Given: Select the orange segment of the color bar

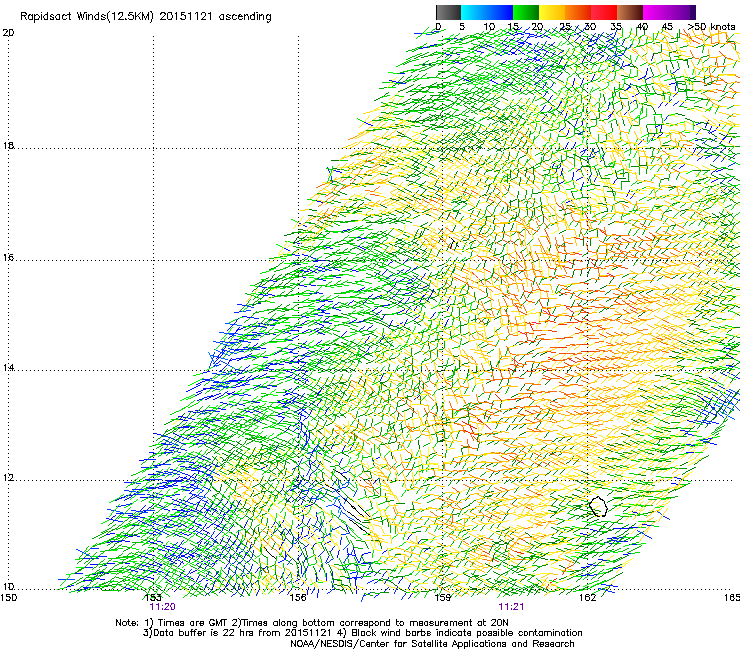Looking at the screenshot, I should [578, 12].
